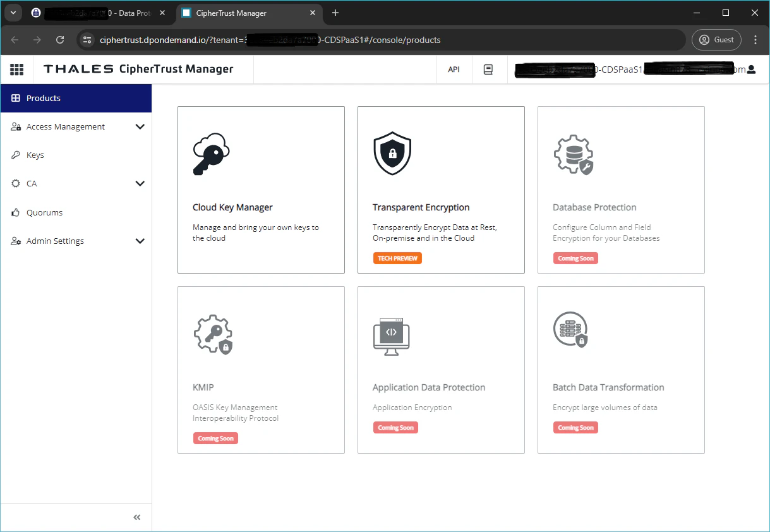Expand the Admin Settings chevron

140,241
